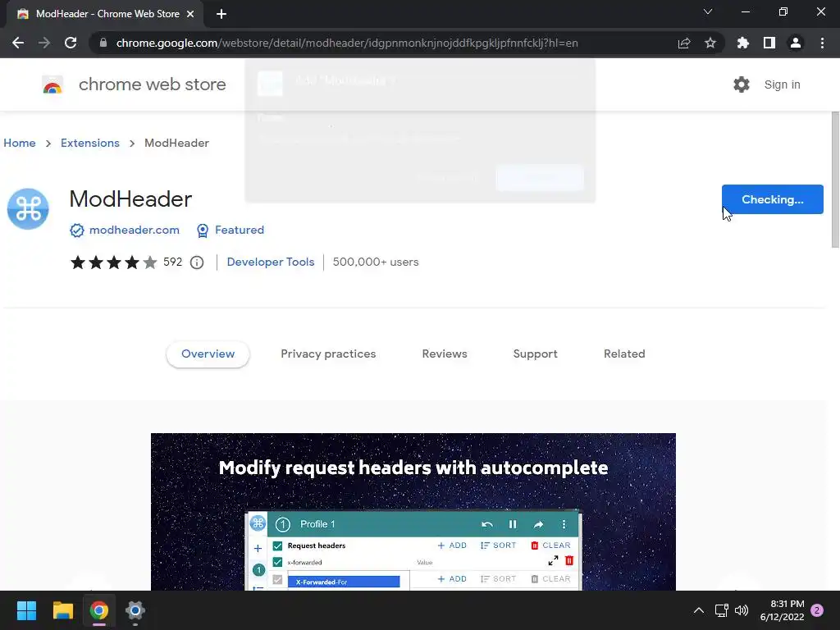Click the star rating of ModHeader
The width and height of the screenshot is (840, 630).
113,262
